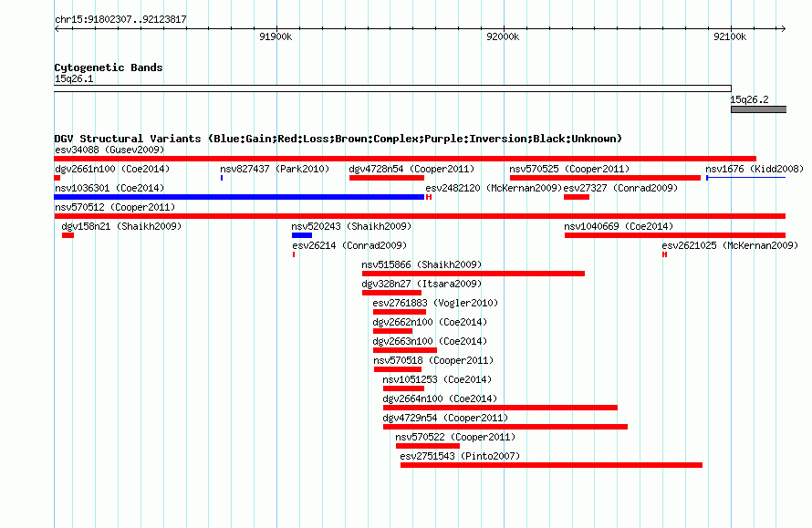
Task: Open dgv158n21 (Shaikh2009) variant label
Action: [121, 226]
